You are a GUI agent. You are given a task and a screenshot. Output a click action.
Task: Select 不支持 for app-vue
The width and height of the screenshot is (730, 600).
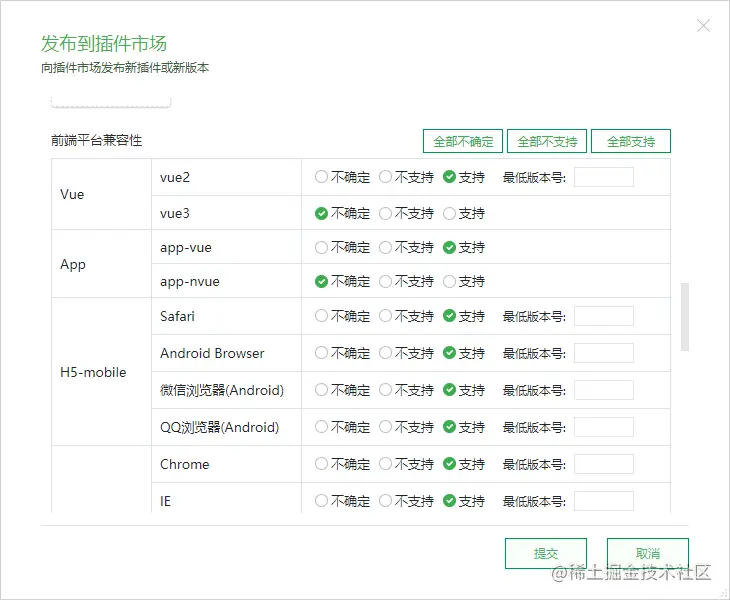[385, 247]
